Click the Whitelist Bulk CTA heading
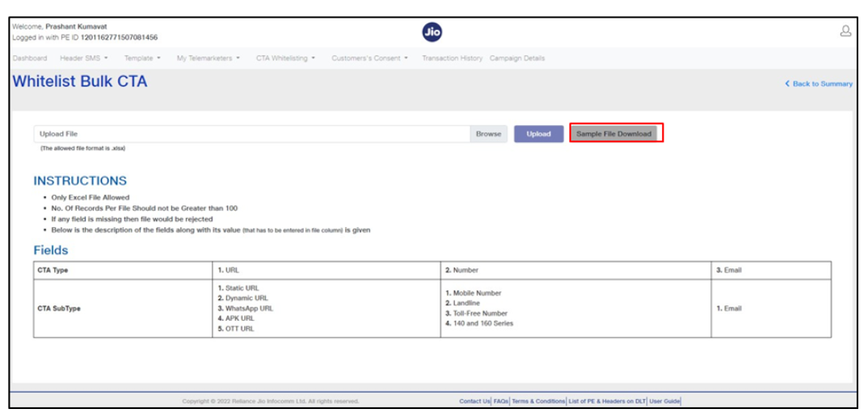 click(80, 82)
